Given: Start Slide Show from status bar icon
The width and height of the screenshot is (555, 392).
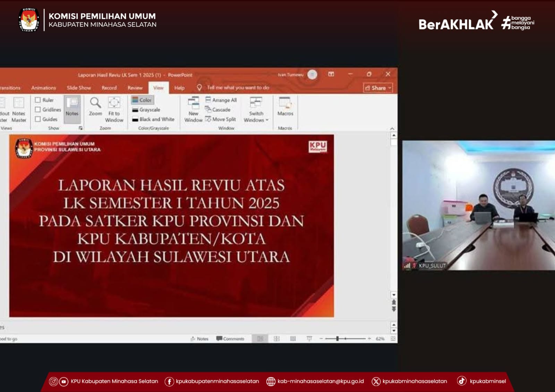Looking at the screenshot, I should [309, 339].
